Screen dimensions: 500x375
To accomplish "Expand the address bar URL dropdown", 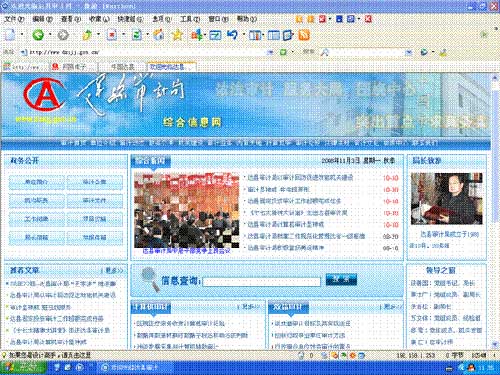I will click(x=270, y=52).
